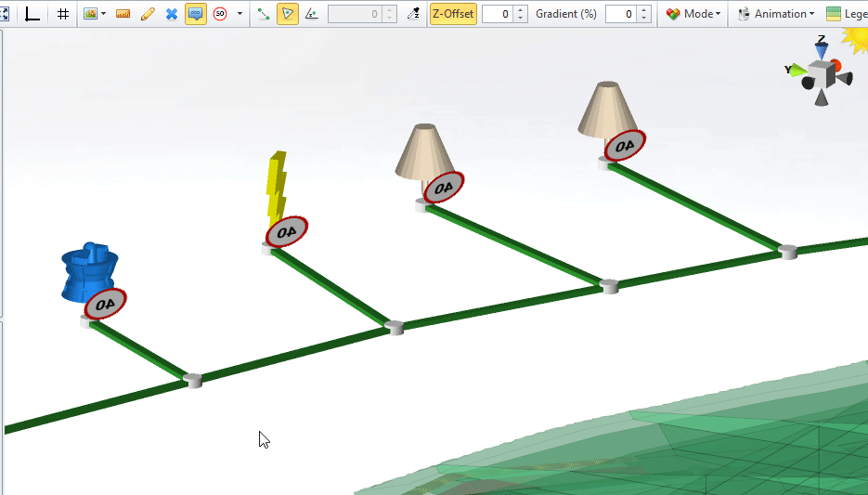Increase Gradient with up spinner
Screen dimensions: 868x495
(x=643, y=10)
